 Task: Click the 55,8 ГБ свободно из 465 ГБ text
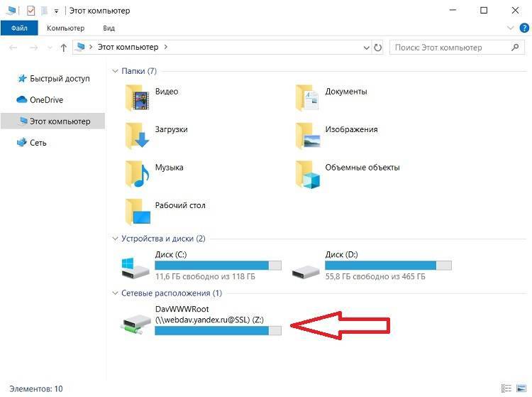coord(375,276)
